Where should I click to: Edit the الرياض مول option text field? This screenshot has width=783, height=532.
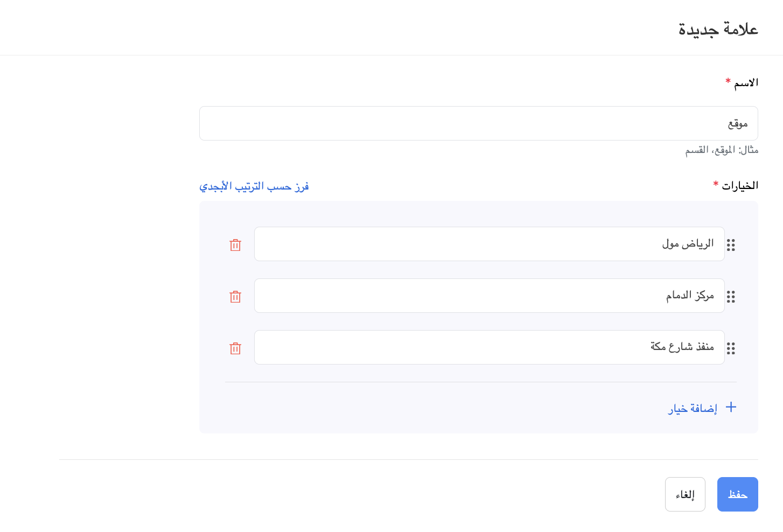point(489,244)
